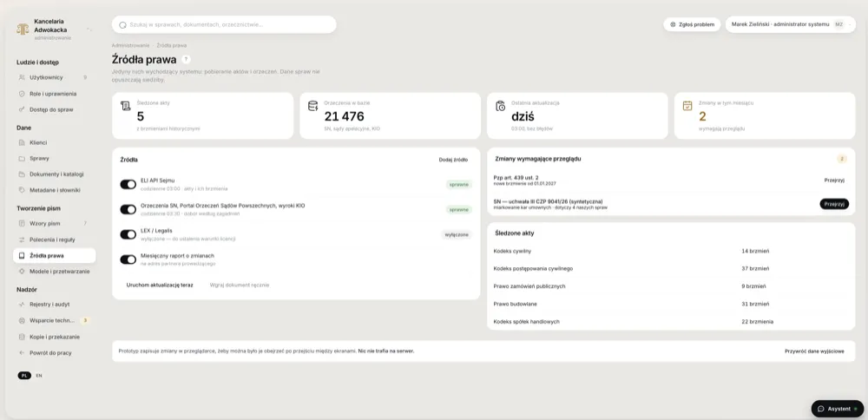This screenshot has height=420, width=868.
Task: Click the Kancelaria Adwokacka scales logo
Action: pos(23,30)
